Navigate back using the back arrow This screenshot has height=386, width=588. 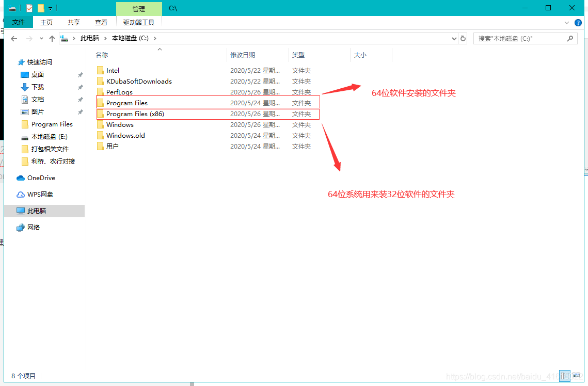[x=13, y=38]
